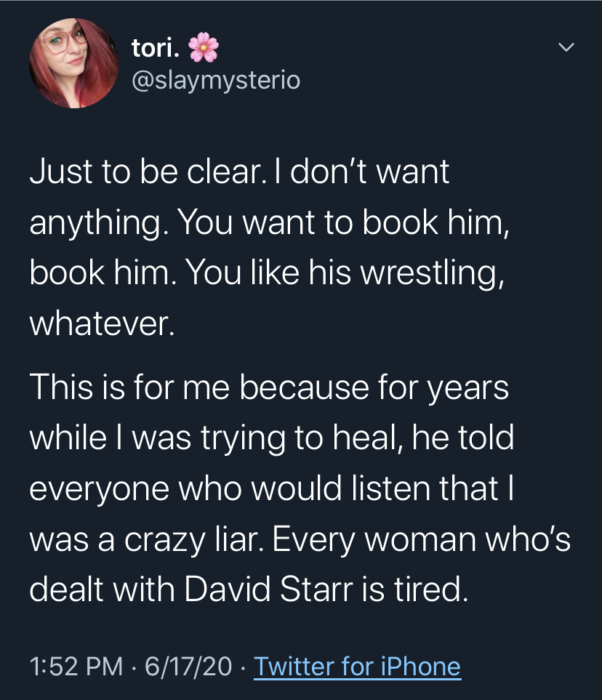Tap the line "while I was trying to heal"
This screenshot has width=602, height=700.
point(271,438)
